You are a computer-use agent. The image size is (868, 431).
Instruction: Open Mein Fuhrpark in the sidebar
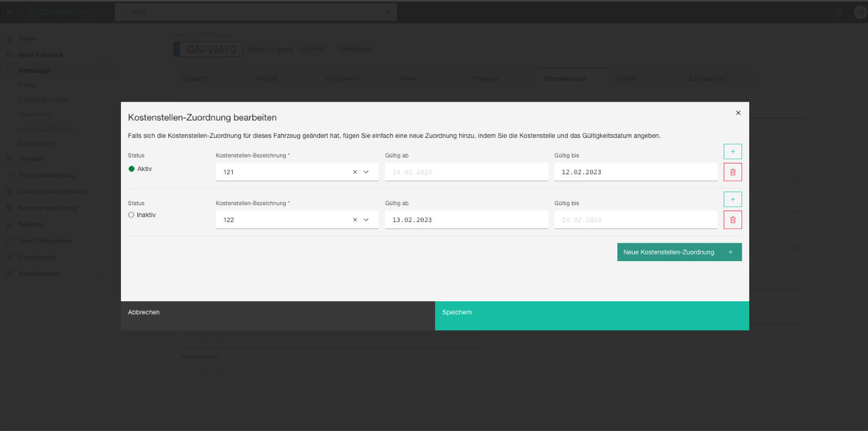point(41,55)
